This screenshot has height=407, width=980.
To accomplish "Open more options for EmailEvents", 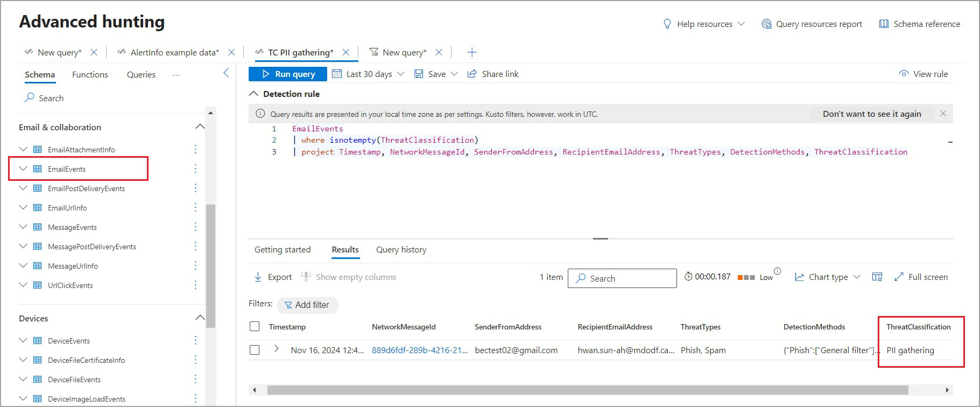I will click(x=195, y=169).
